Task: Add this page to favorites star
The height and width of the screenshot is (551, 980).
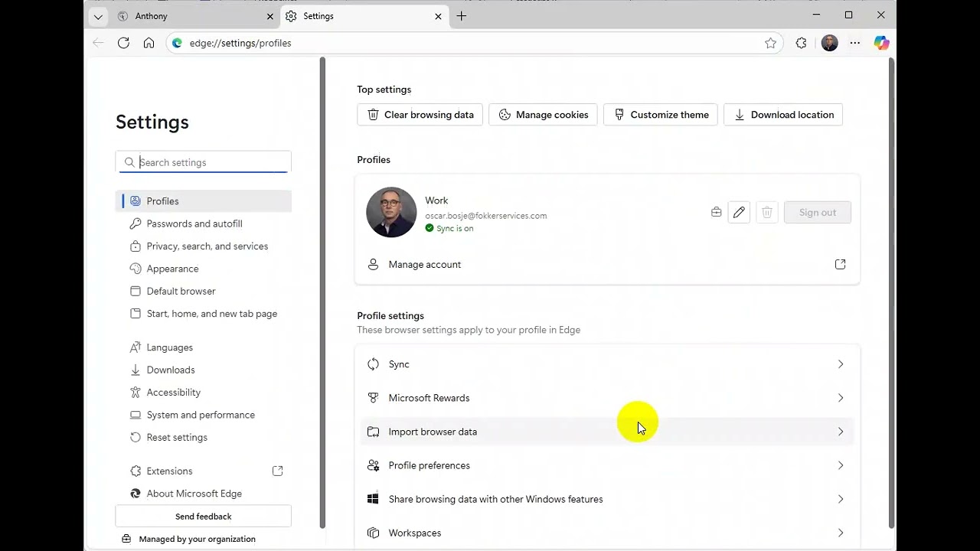Action: pyautogui.click(x=770, y=43)
